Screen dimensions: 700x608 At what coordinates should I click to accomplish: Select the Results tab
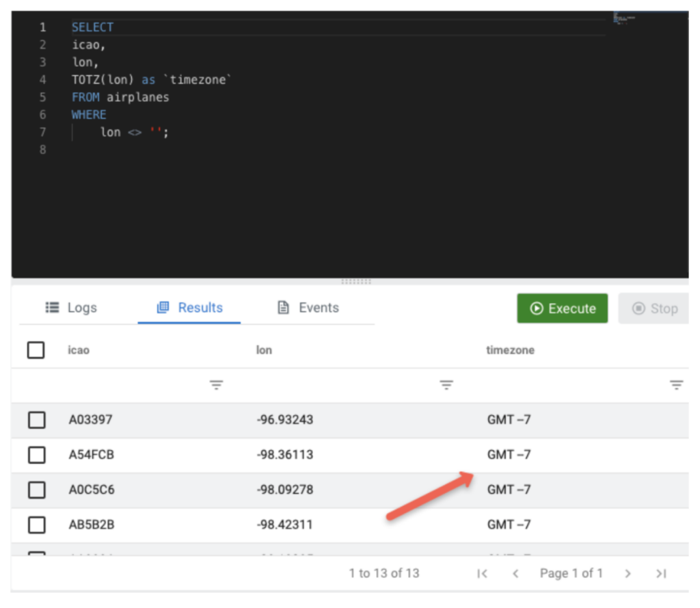pos(189,308)
